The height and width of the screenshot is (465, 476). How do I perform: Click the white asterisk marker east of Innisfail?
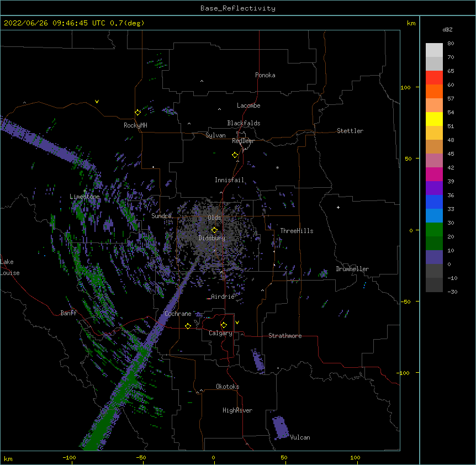(x=277, y=167)
